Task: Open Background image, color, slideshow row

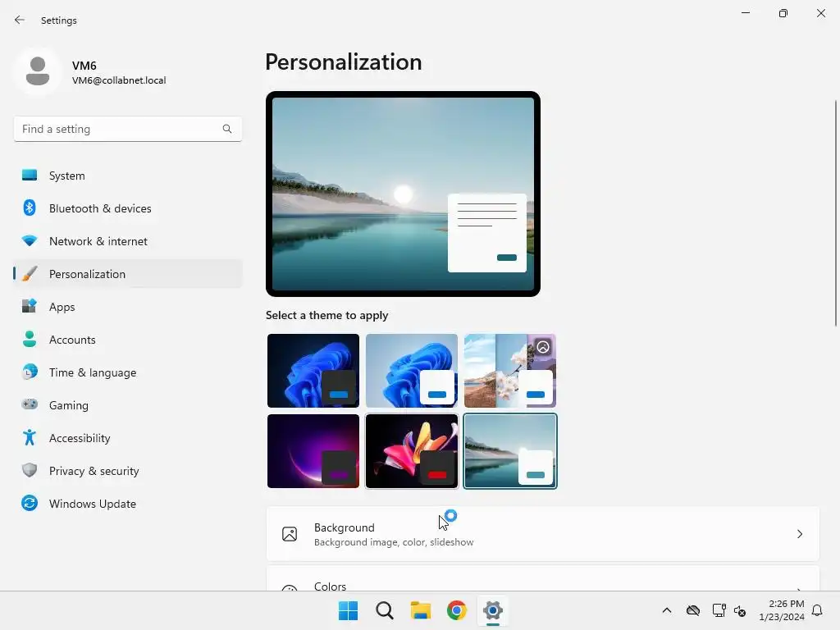Action: pyautogui.click(x=543, y=534)
